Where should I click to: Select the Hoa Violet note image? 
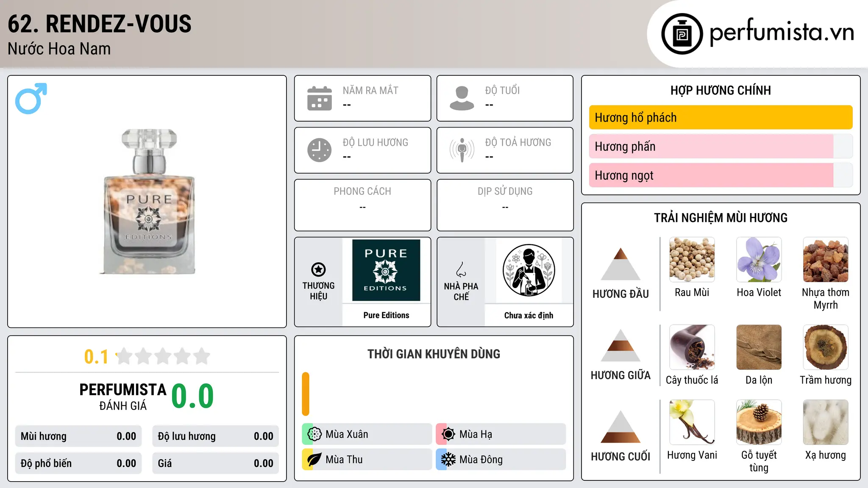point(759,260)
